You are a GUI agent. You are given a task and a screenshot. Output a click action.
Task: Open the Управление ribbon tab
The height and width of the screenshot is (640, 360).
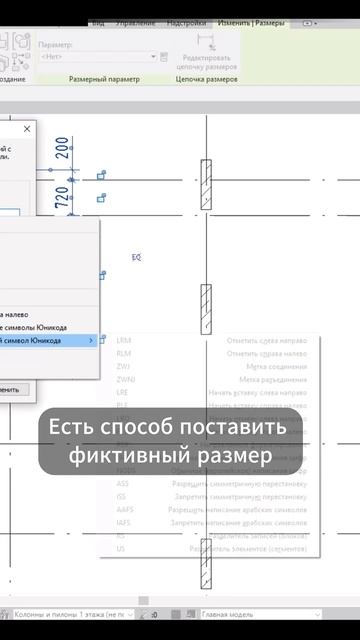pos(136,23)
